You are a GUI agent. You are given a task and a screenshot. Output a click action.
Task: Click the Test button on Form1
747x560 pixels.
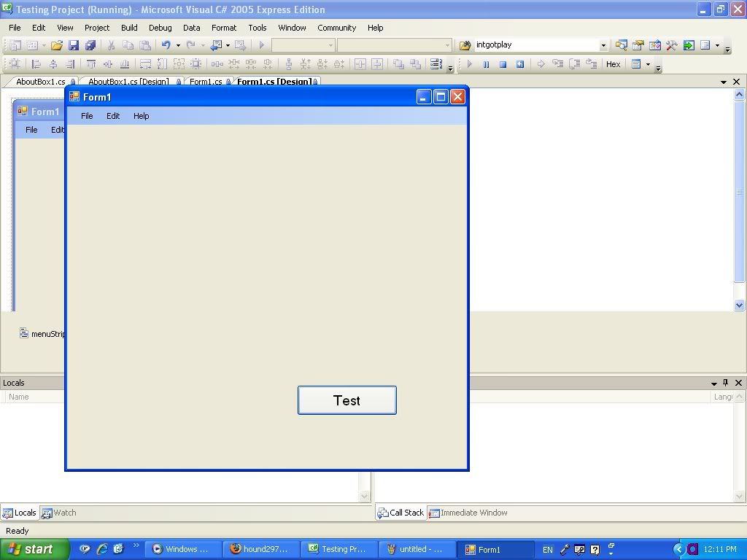[x=347, y=400]
